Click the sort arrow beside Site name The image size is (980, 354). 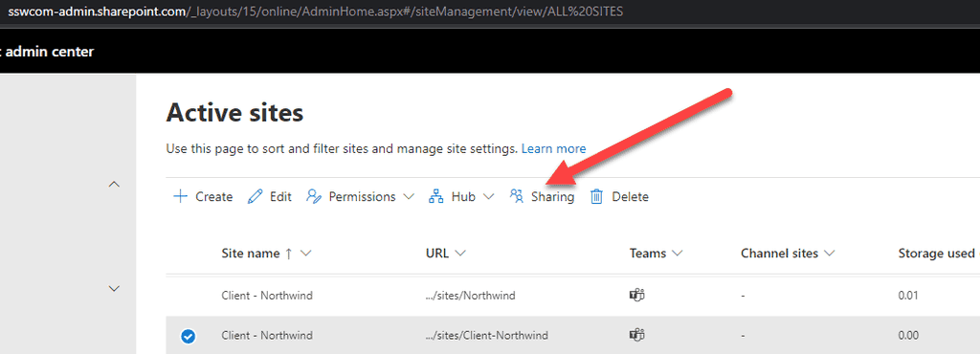coord(288,254)
